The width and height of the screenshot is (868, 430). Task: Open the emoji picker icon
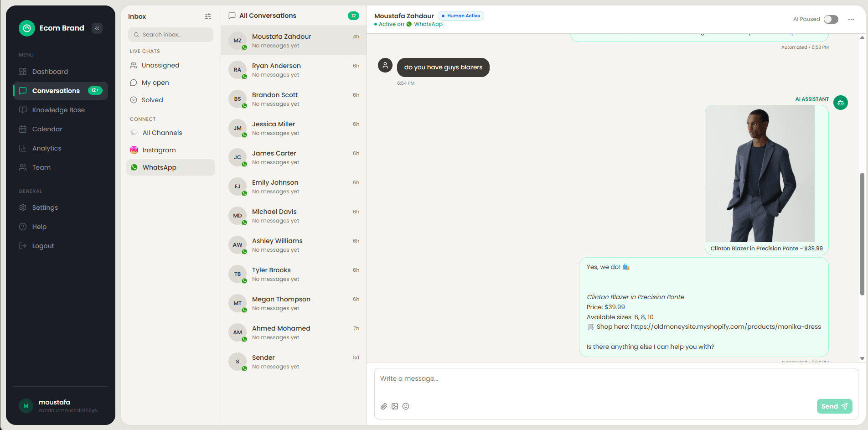click(x=406, y=406)
